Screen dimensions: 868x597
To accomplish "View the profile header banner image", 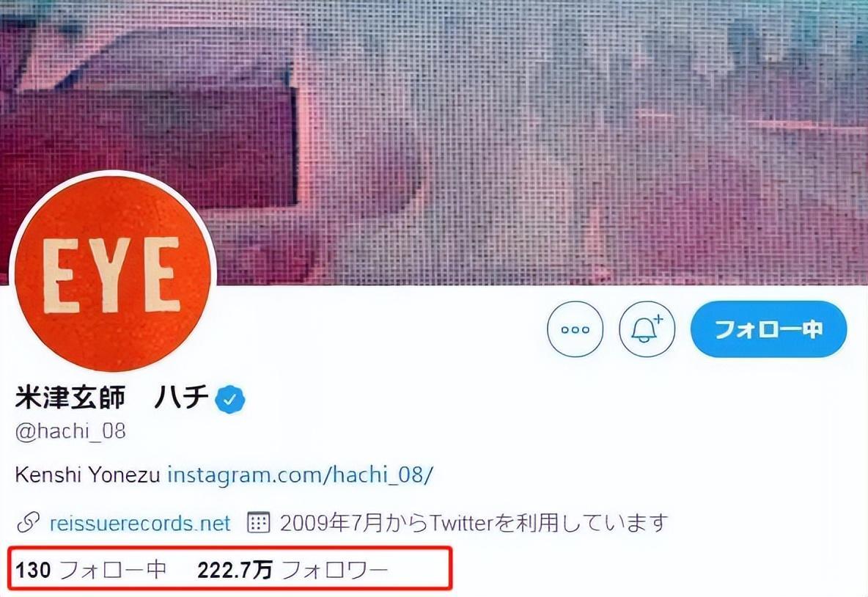I will 434,142.
